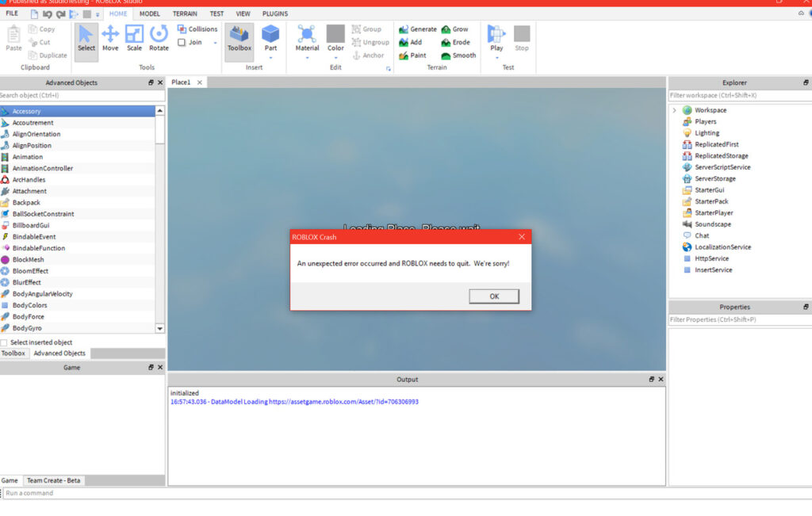
Task: Activate the Scale tool
Action: point(133,37)
